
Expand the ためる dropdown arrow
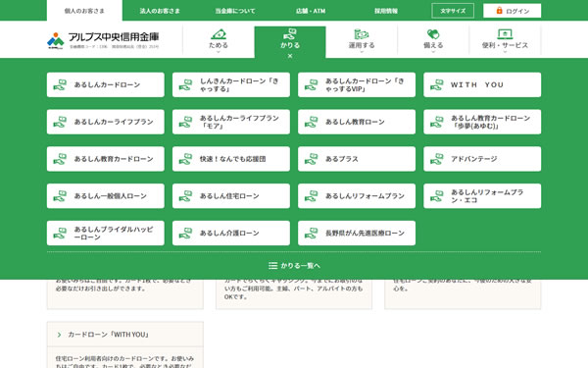tap(219, 52)
